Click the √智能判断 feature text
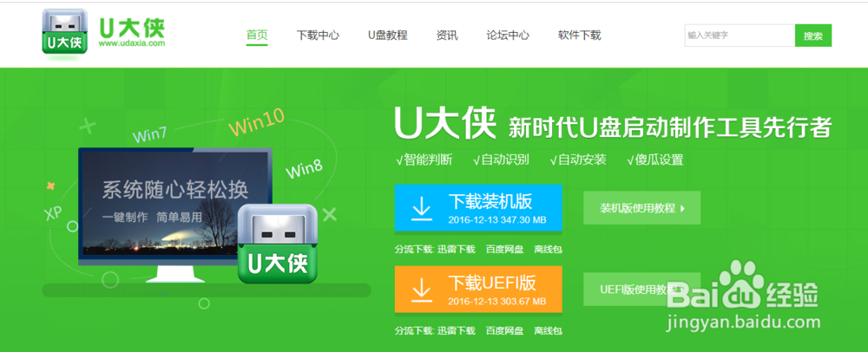The height and width of the screenshot is (352, 868). click(424, 160)
